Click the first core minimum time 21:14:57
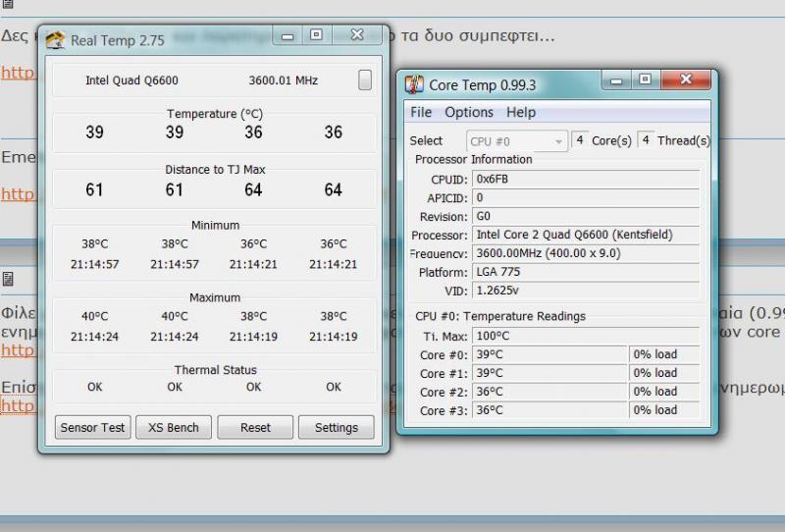This screenshot has width=785, height=532. tap(94, 264)
